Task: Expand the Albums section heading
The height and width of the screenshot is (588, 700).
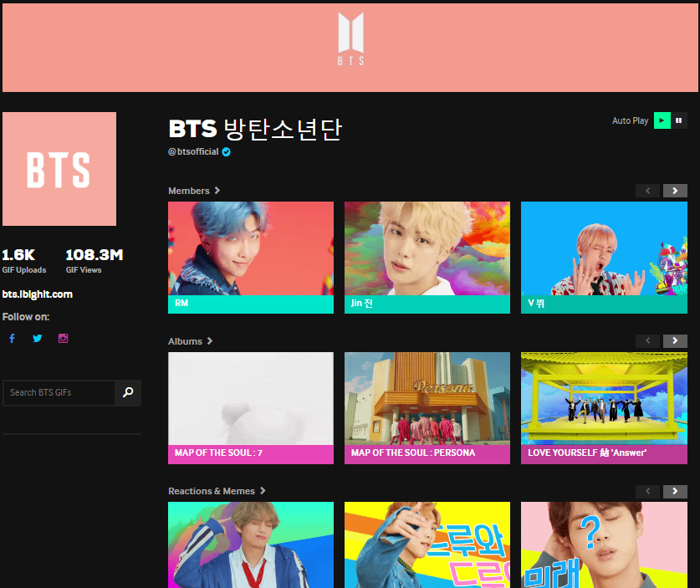Action: pyautogui.click(x=191, y=341)
